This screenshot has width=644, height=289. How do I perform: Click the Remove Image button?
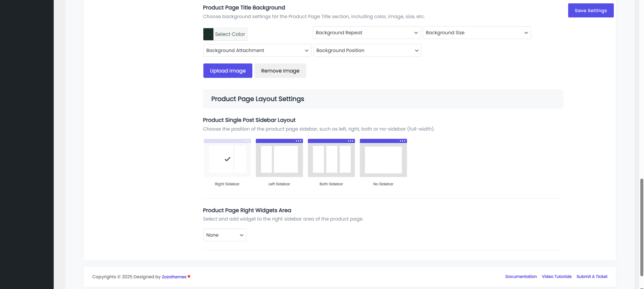pyautogui.click(x=280, y=71)
